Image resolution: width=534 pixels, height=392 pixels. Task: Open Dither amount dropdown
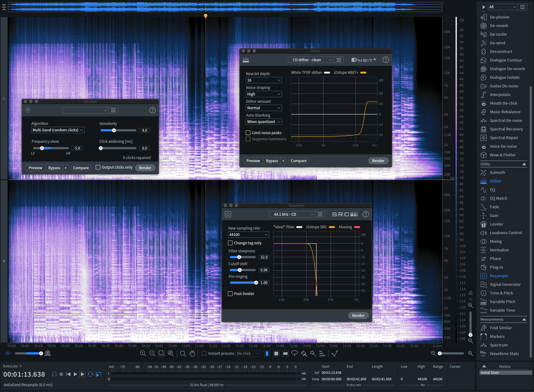click(264, 108)
